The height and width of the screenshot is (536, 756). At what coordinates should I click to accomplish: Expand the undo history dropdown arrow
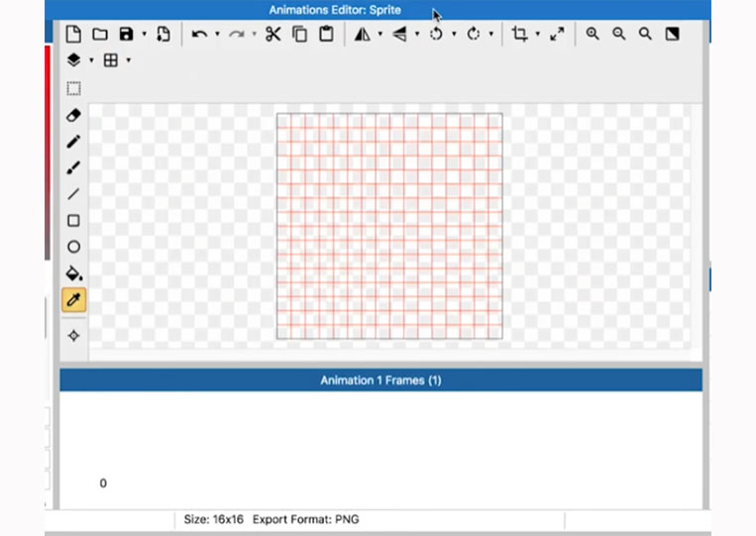[x=217, y=34]
